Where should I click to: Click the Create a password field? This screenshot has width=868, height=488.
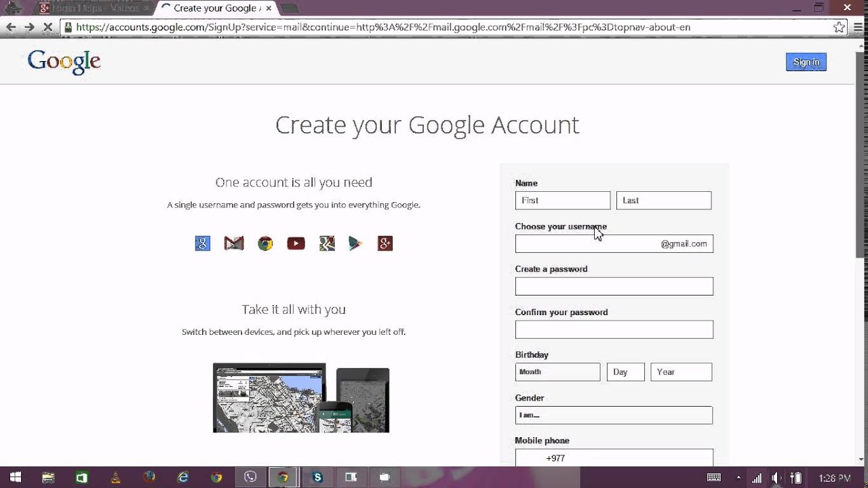tap(614, 286)
